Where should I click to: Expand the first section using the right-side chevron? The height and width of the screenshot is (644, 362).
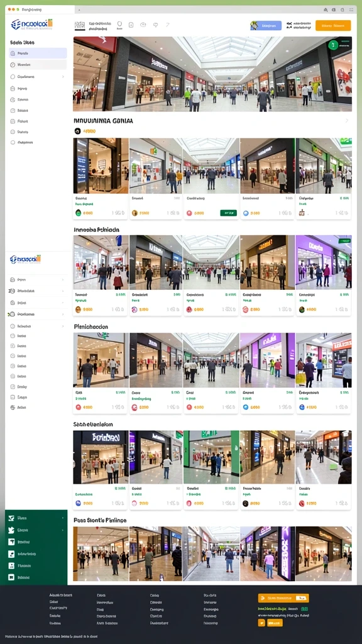(x=347, y=121)
